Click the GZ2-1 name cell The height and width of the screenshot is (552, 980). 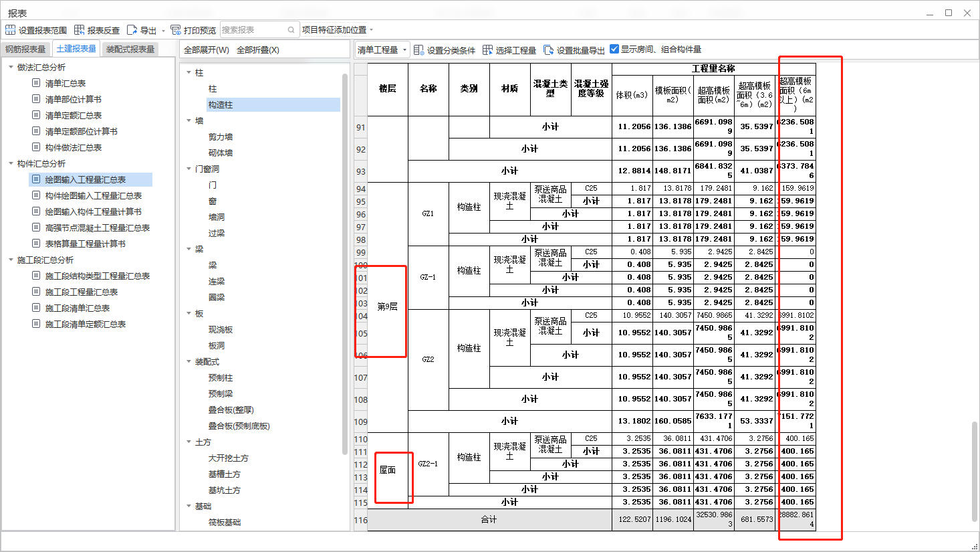(x=428, y=464)
